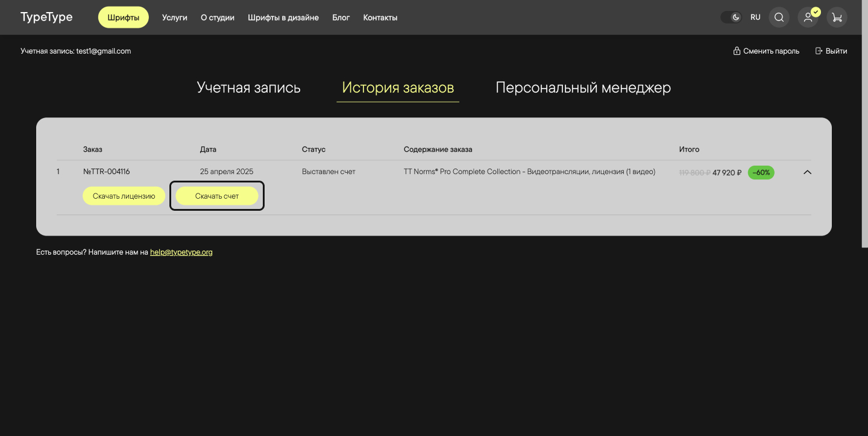
Task: Click the Учетная запись: test1@gmail.com text
Action: point(76,51)
